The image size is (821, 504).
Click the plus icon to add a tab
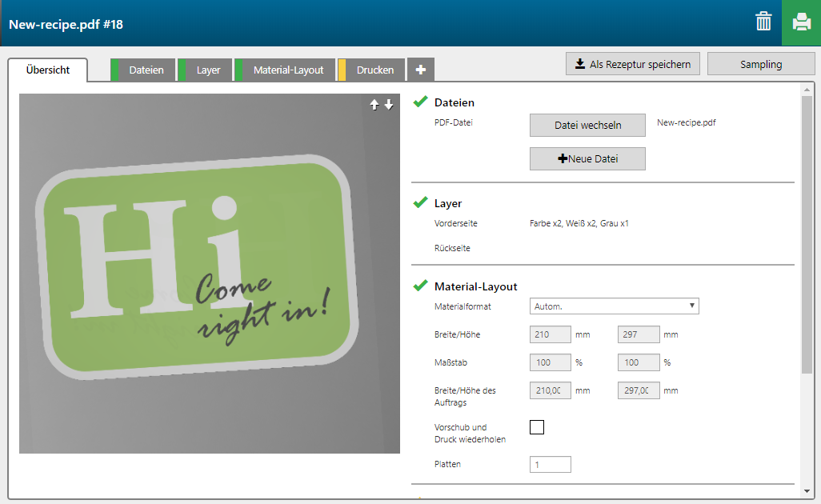(420, 70)
